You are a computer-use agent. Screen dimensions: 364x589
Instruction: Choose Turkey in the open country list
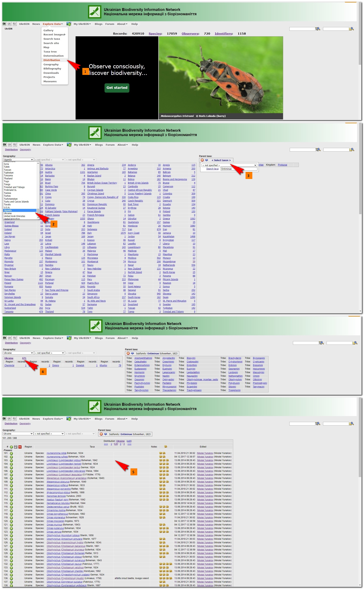coord(20,196)
